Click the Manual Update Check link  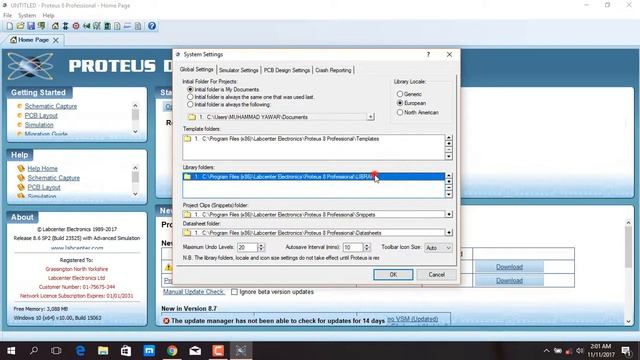193,292
